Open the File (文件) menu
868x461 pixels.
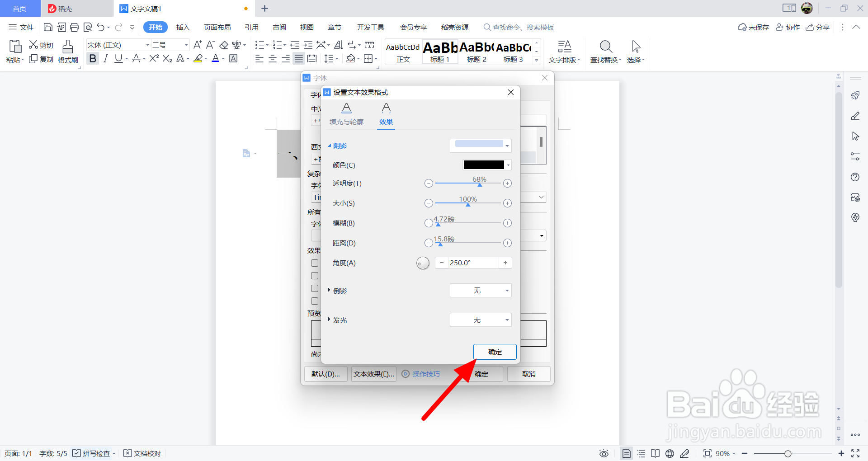click(x=21, y=28)
